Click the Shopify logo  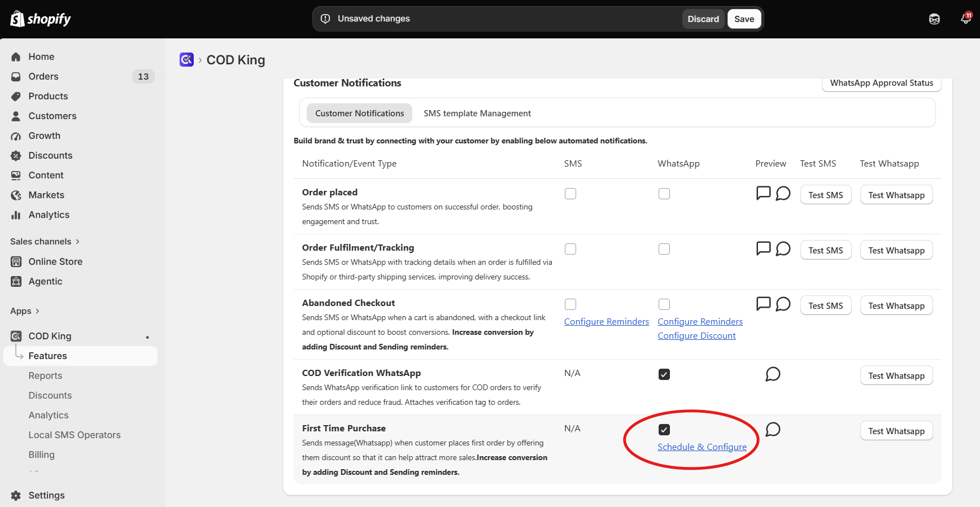(x=41, y=19)
